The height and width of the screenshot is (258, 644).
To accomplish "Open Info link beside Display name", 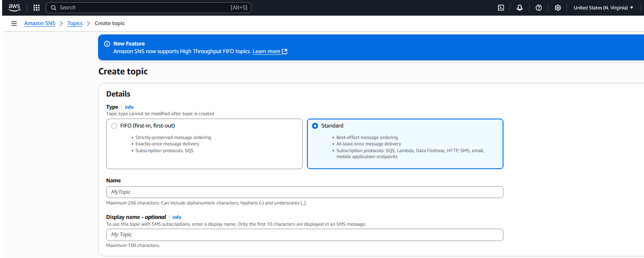I will [177, 217].
